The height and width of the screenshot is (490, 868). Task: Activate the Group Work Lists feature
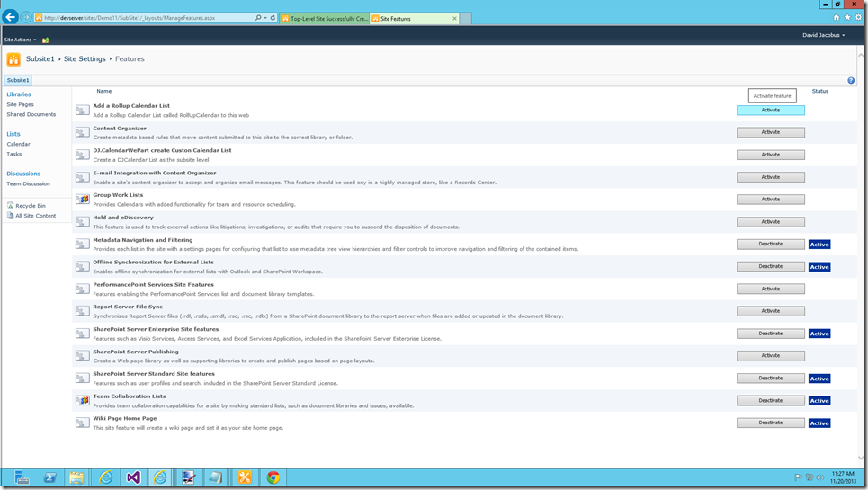click(x=771, y=199)
